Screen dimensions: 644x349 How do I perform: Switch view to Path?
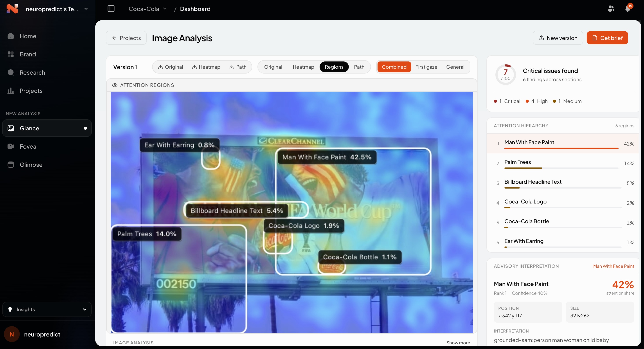[359, 67]
